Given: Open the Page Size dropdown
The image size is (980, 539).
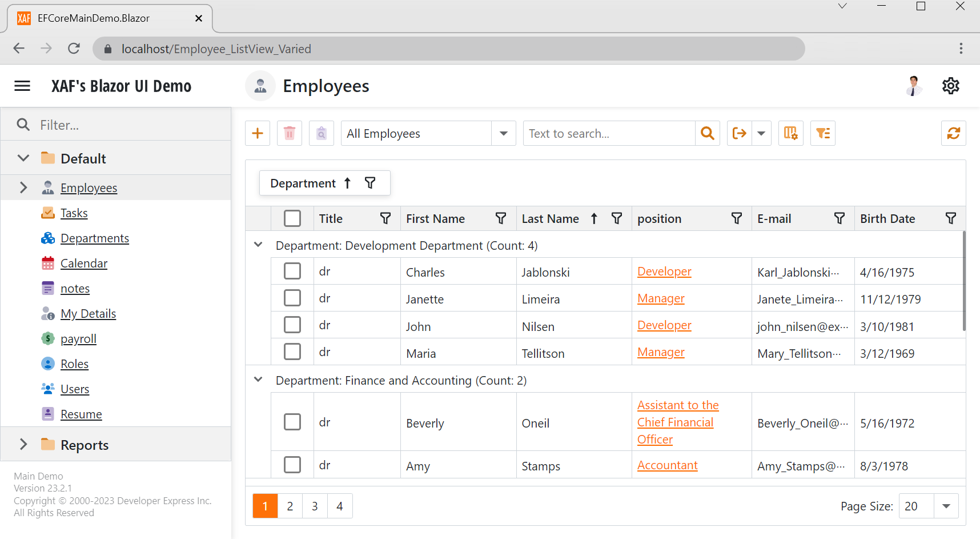Looking at the screenshot, I should [946, 506].
